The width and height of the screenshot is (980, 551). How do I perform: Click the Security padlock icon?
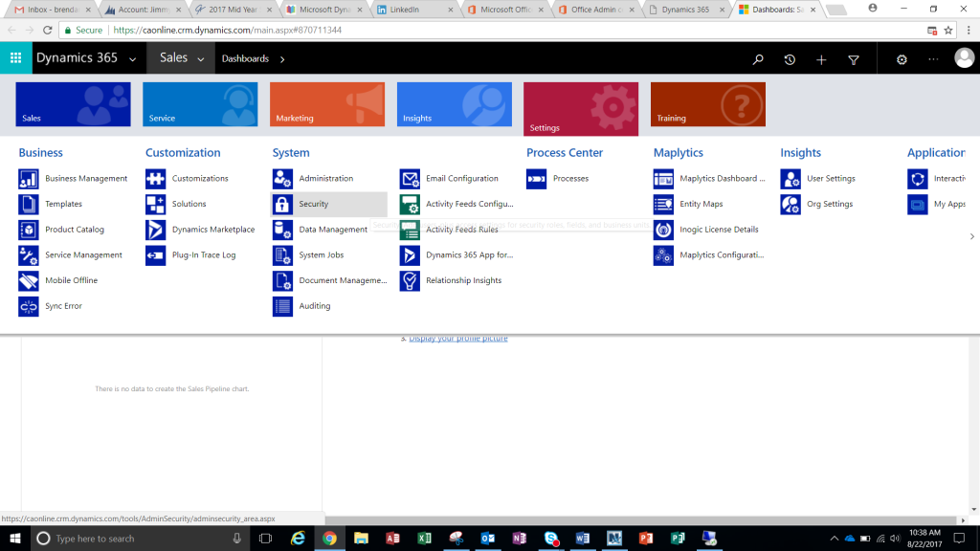pyautogui.click(x=282, y=205)
